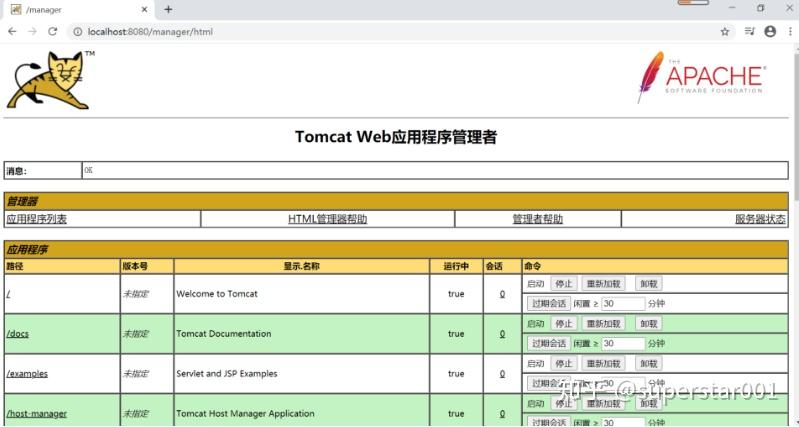Go back with the browser back arrow
This screenshot has height=427, width=799.
(x=12, y=32)
